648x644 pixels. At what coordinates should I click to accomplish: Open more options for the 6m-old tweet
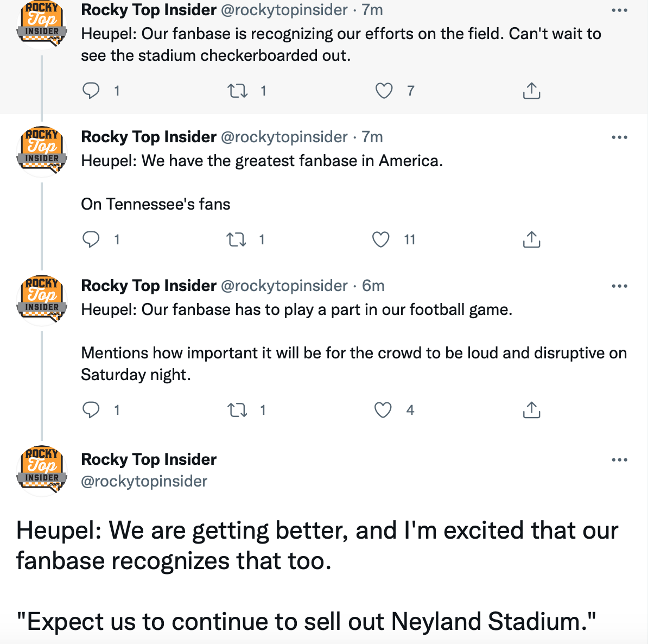(619, 286)
